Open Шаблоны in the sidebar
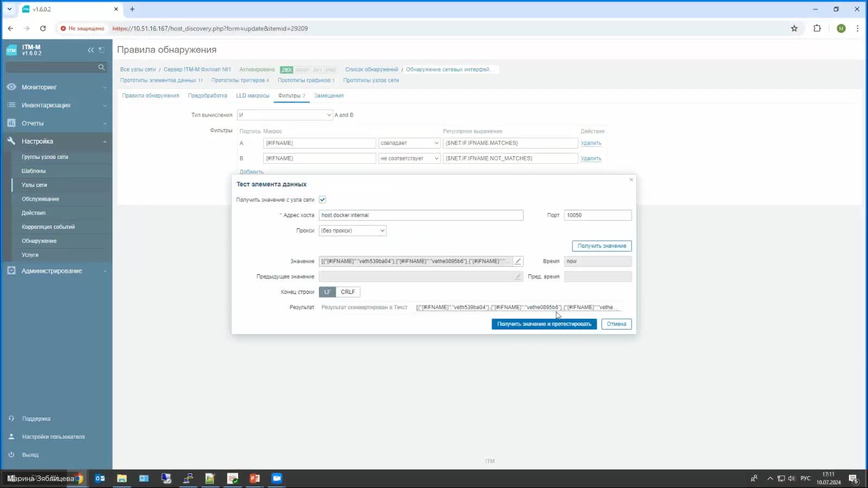Viewport: 868px width, 488px height. 34,171
